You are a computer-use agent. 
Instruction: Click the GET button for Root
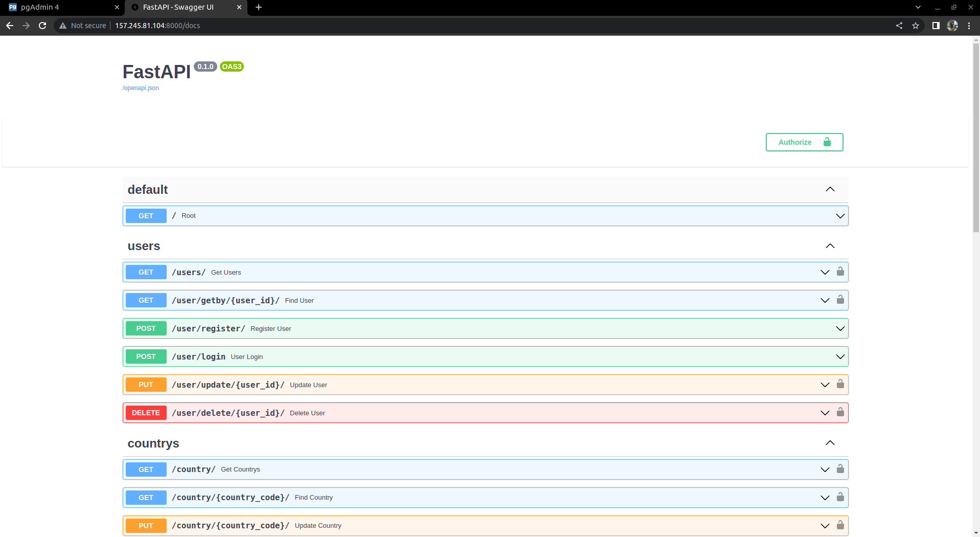pos(146,216)
